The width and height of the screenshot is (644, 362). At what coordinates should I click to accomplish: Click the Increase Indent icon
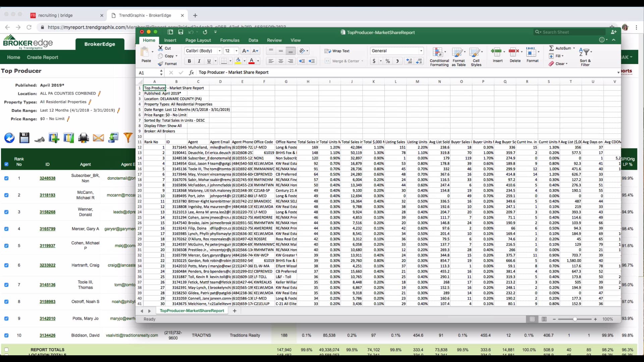pos(312,61)
